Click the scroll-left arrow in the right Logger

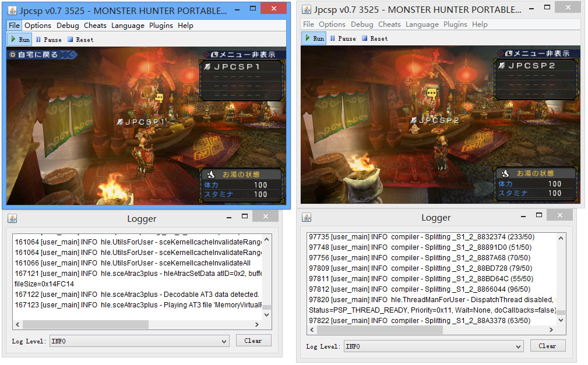pyautogui.click(x=312, y=329)
